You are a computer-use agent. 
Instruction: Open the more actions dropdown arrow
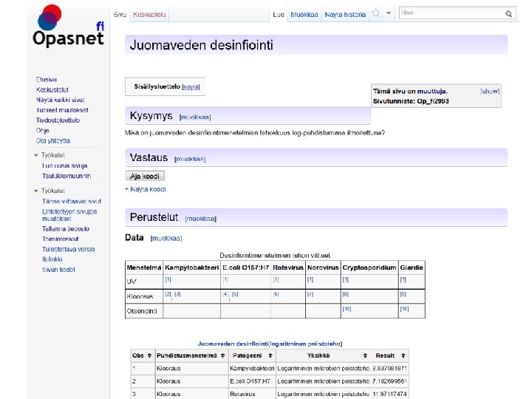[x=389, y=13]
